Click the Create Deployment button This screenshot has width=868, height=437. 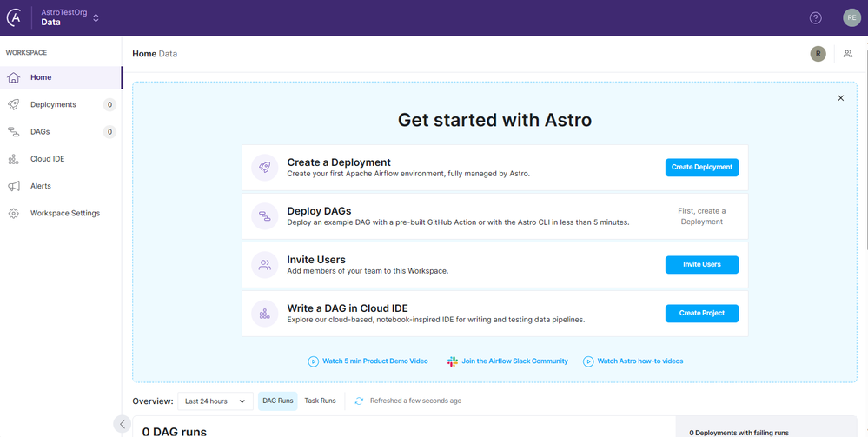(702, 168)
